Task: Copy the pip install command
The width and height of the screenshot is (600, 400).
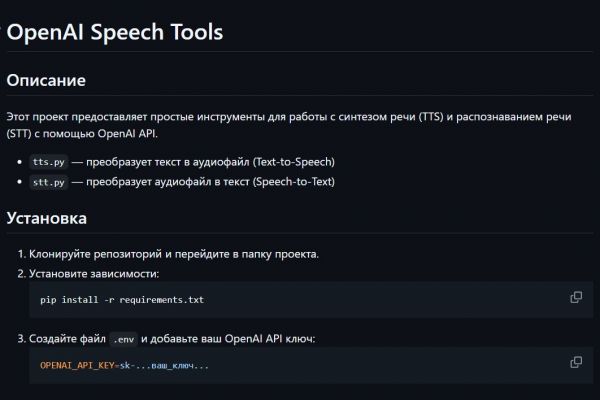Action: [x=576, y=297]
